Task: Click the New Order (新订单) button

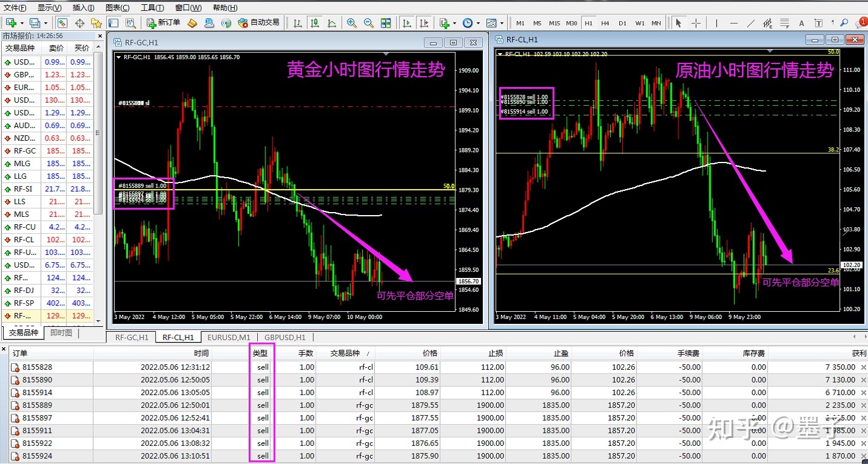Action: click(164, 23)
